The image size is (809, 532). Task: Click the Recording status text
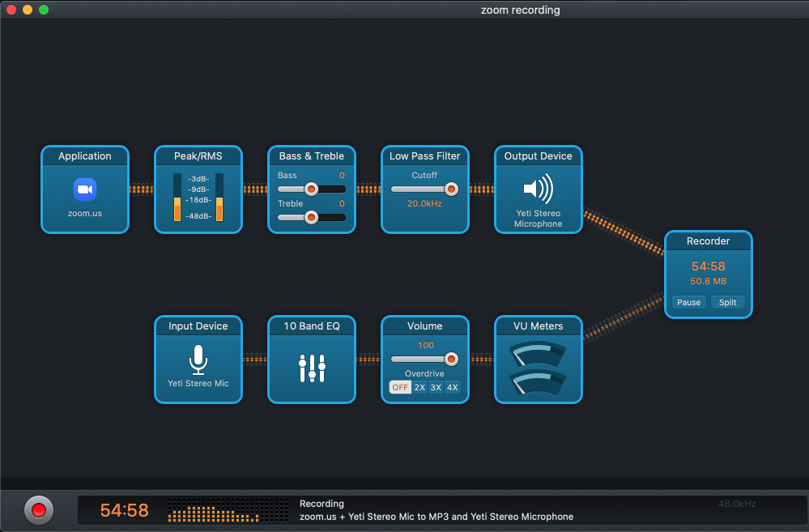321,504
